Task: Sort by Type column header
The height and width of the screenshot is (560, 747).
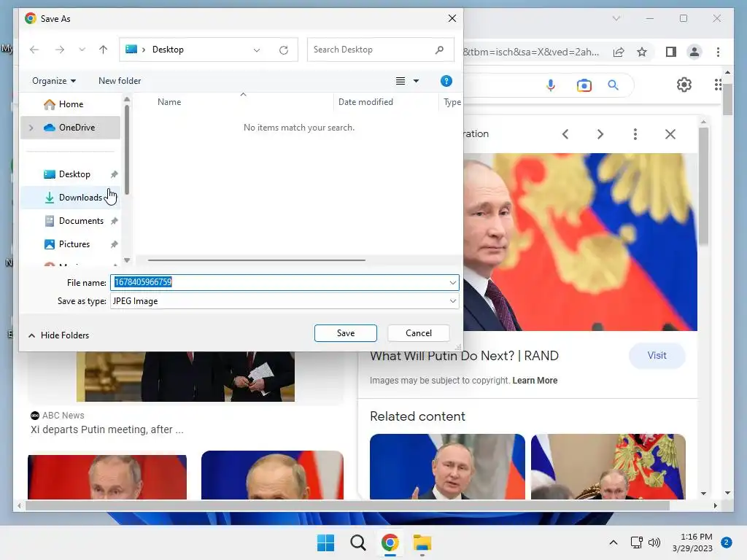Action: point(452,102)
